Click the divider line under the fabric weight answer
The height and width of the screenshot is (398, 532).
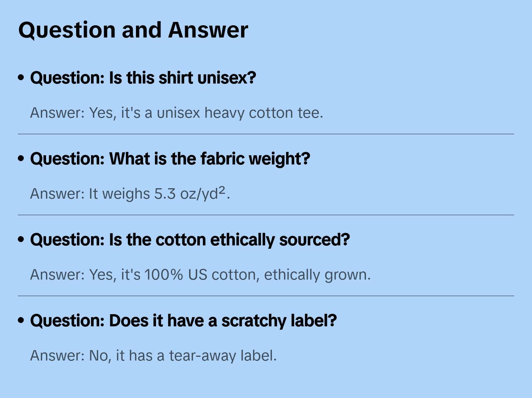tap(266, 215)
